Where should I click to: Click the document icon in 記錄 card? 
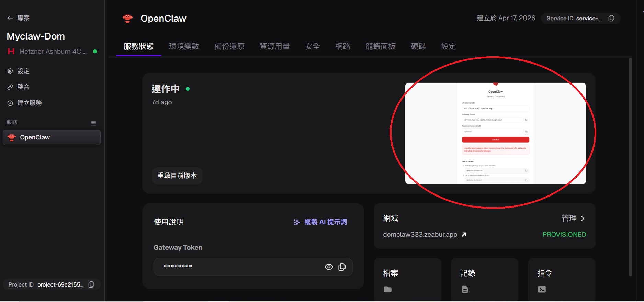pos(465,289)
